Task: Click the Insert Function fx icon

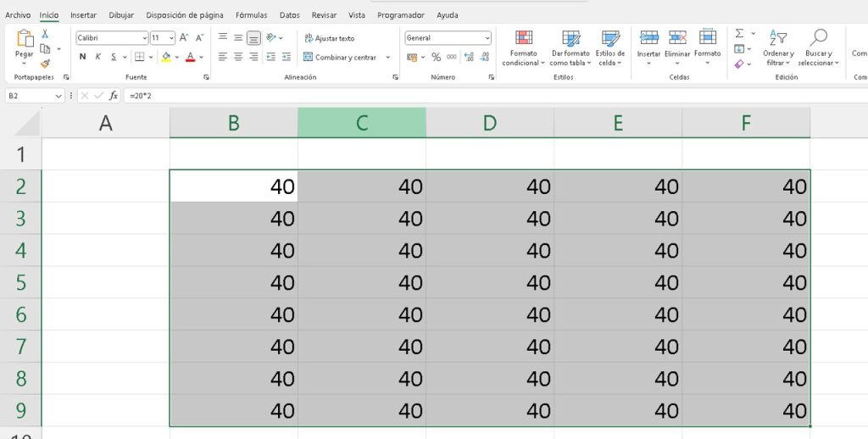Action: coord(114,96)
